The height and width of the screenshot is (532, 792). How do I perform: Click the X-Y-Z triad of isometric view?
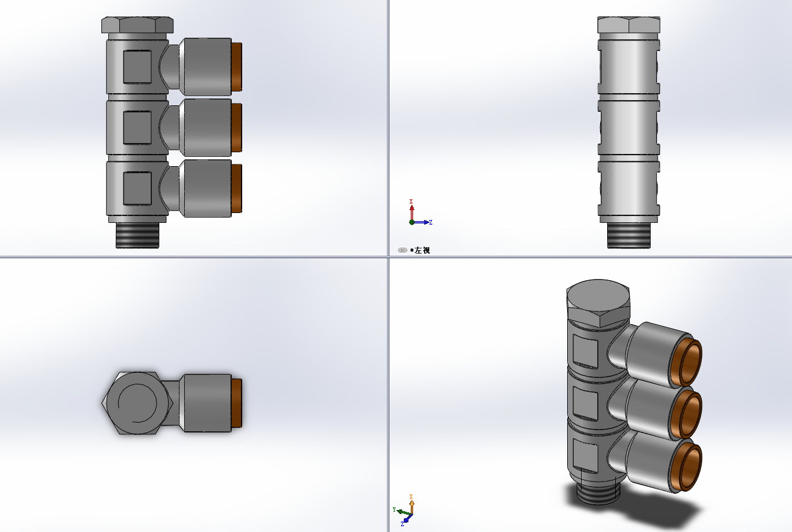click(x=404, y=510)
